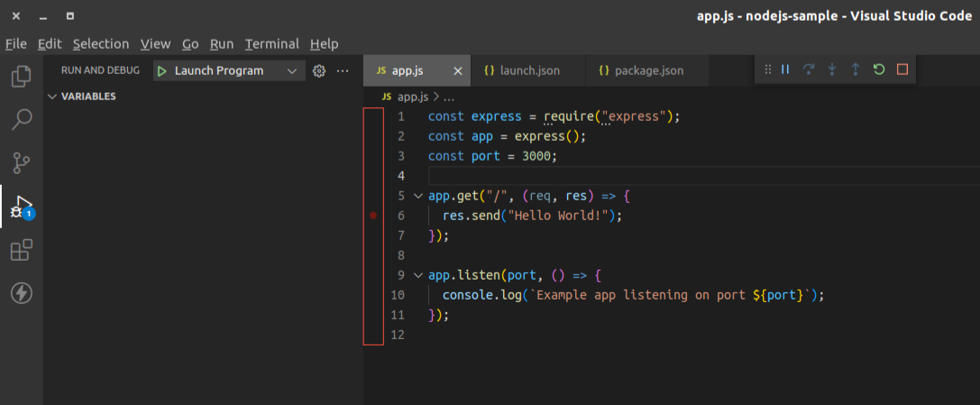This screenshot has width=980, height=405.
Task: Switch to the launch.json tab
Action: (x=527, y=70)
